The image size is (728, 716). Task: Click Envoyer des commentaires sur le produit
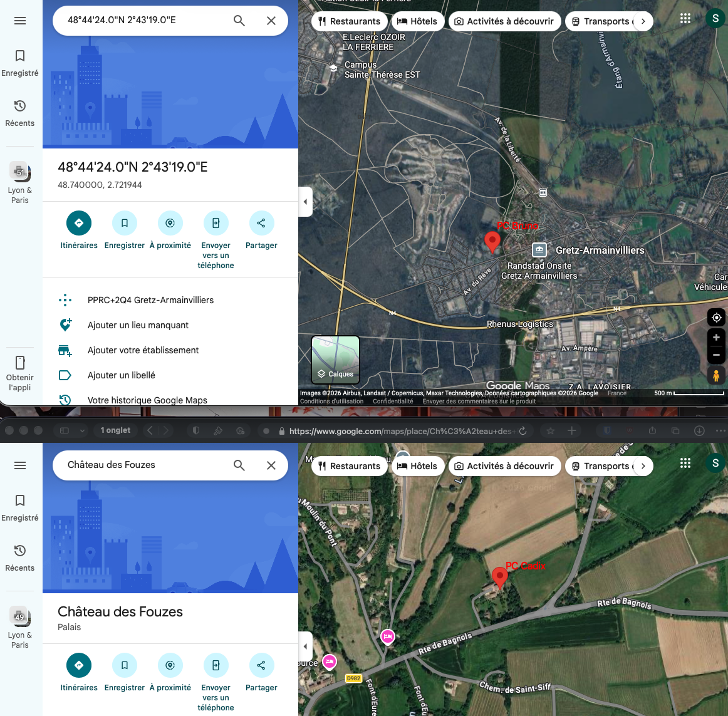tap(479, 401)
